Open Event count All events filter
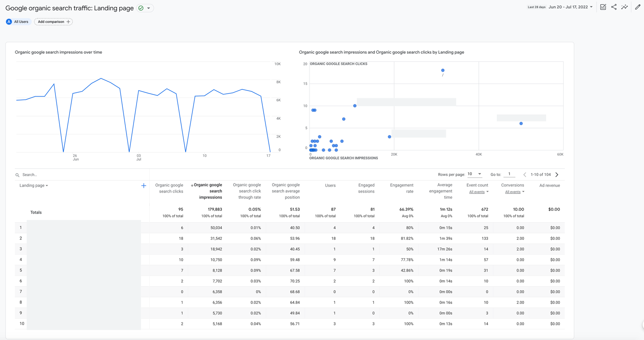Viewport: 644px width, 340px height. [x=479, y=192]
